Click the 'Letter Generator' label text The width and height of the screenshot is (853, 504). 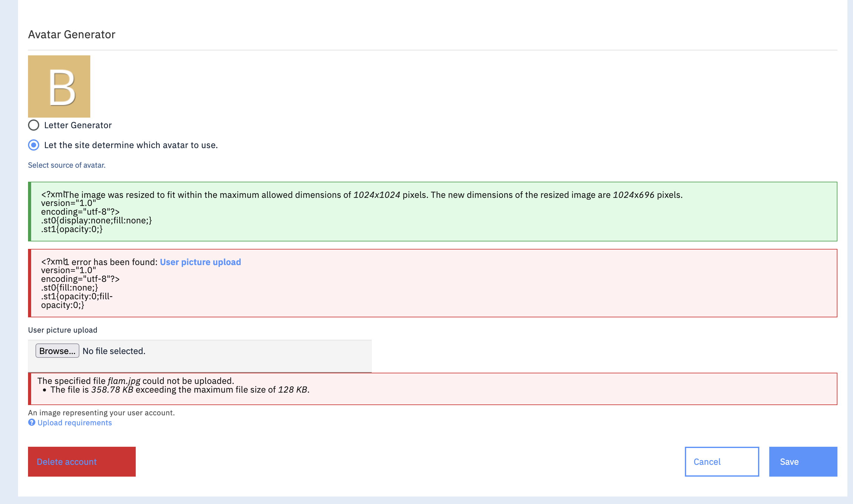pyautogui.click(x=78, y=125)
